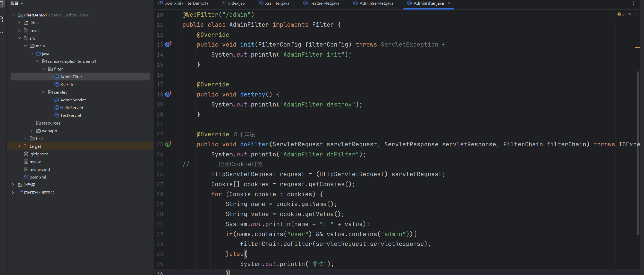Click the Maven icon on the pom.xml tab
This screenshot has width=644, height=275.
(160, 3)
